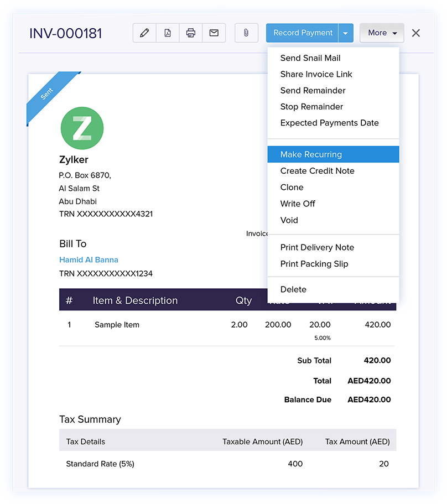Image resolution: width=447 pixels, height=504 pixels.
Task: Click the 5.00% VAT rate text
Action: [x=323, y=338]
